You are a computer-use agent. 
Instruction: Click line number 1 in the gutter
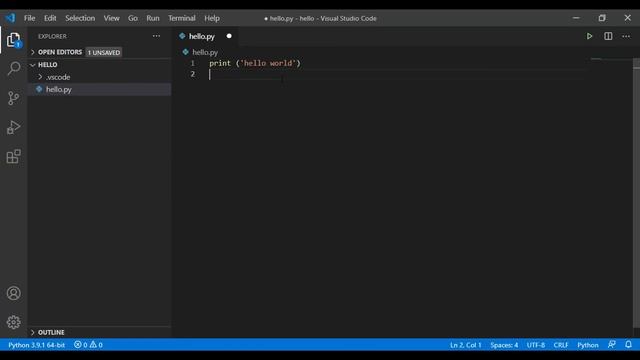click(x=192, y=63)
